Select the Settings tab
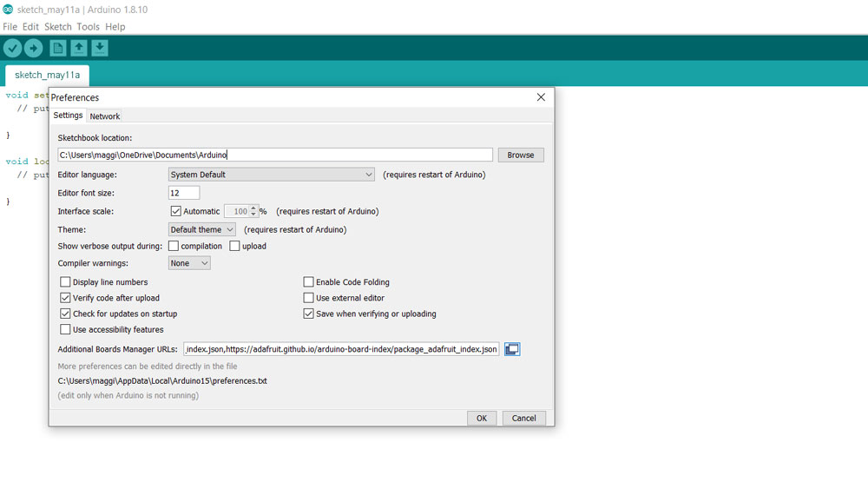The image size is (868, 489). [68, 116]
